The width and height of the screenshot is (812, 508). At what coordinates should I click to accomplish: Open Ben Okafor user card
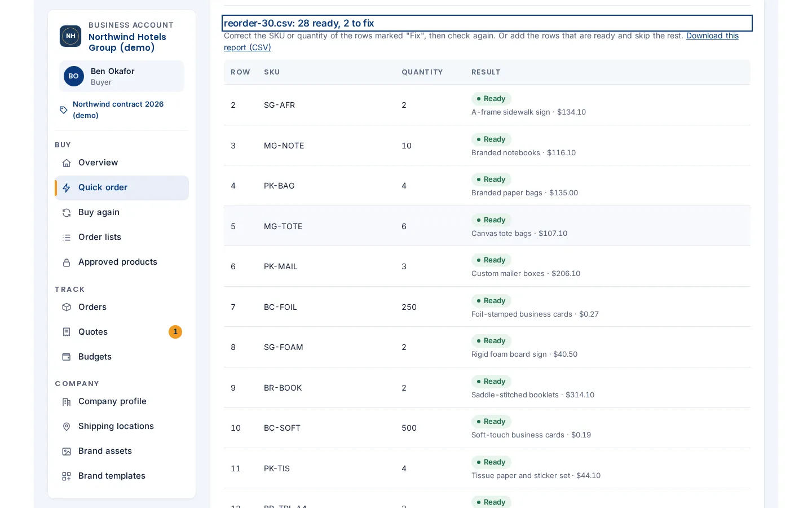pyautogui.click(x=122, y=76)
